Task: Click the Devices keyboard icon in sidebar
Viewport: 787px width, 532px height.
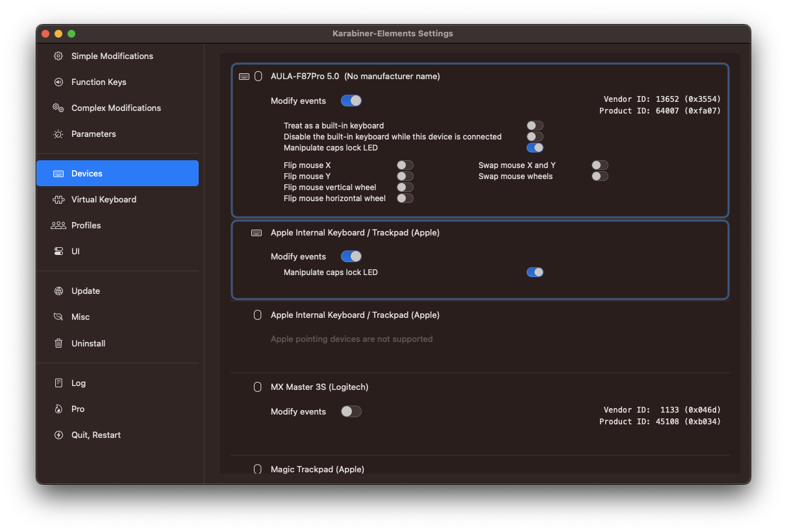Action: 58,173
